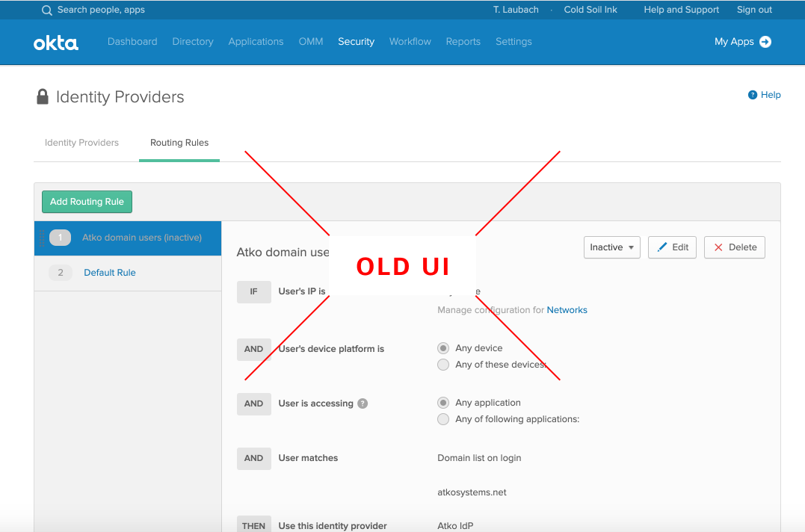Click the search magnifier icon
The height and width of the screenshot is (532, 805).
tap(46, 10)
